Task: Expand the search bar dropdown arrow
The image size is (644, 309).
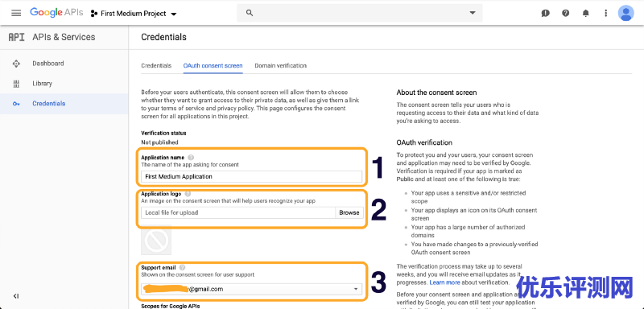Action: (473, 13)
